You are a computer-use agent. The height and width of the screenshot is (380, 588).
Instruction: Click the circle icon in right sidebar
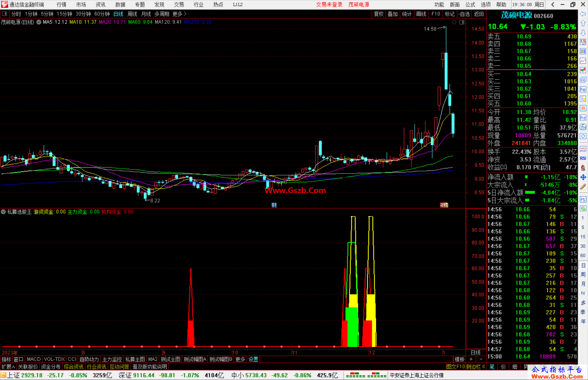583,136
